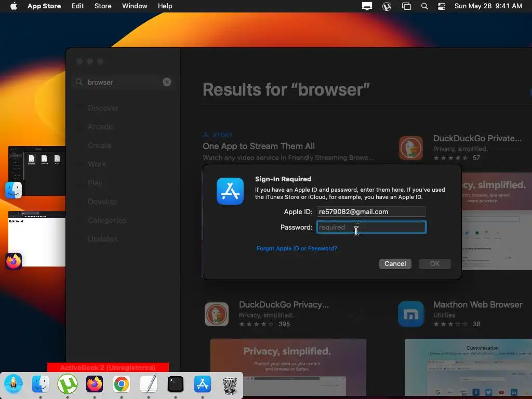Screen dimensions: 532x399
Task: Click the Firefox Hello World window thumbnail
Action: click(37, 239)
